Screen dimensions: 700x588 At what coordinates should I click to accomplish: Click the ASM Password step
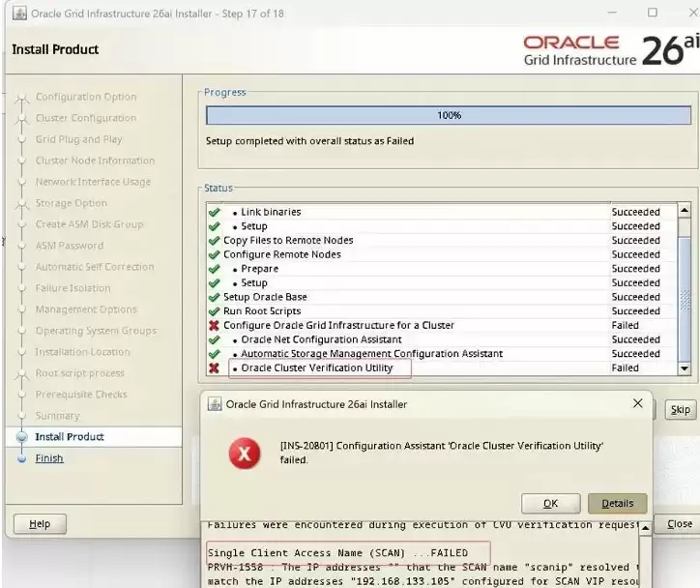pyautogui.click(x=70, y=246)
